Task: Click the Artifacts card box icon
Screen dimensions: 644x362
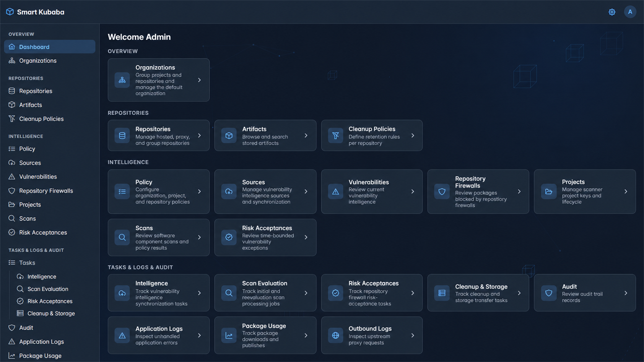Action: click(229, 136)
